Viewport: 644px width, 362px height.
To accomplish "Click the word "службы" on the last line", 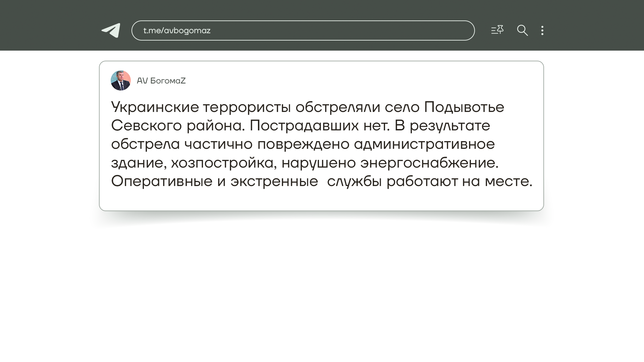I will click(354, 181).
